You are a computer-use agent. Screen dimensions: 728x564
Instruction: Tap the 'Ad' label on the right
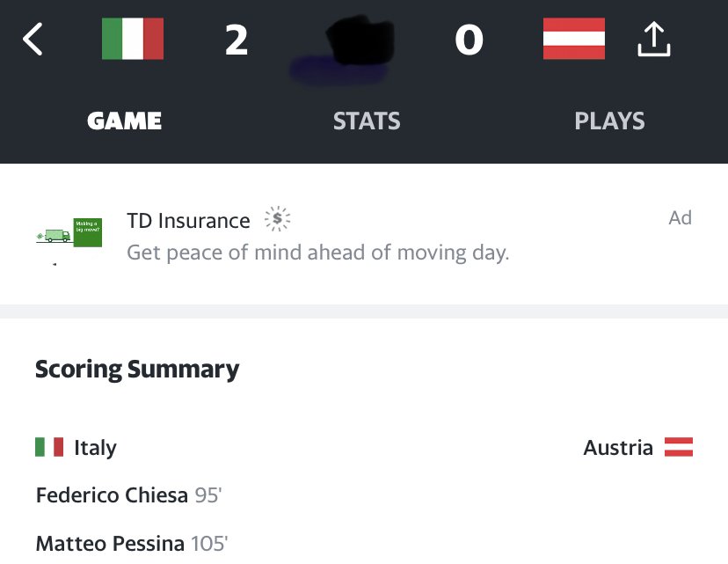pos(680,217)
